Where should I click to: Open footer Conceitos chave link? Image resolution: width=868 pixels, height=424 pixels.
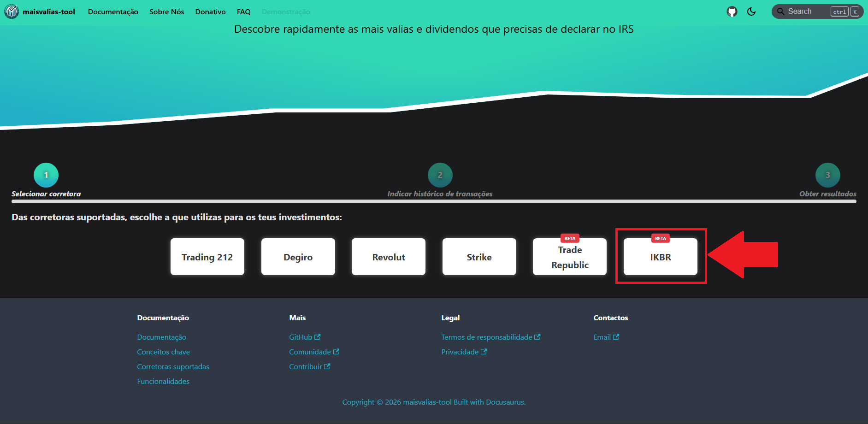[164, 352]
